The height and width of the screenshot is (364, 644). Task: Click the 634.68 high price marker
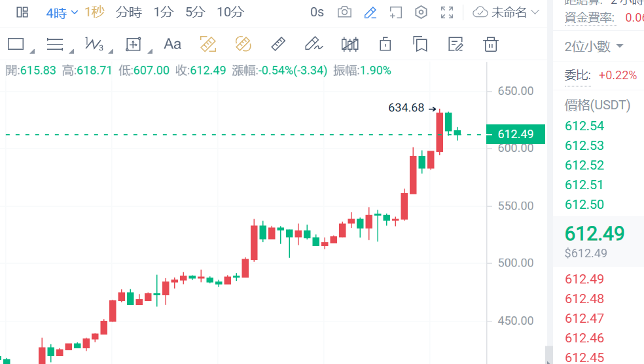click(x=406, y=108)
